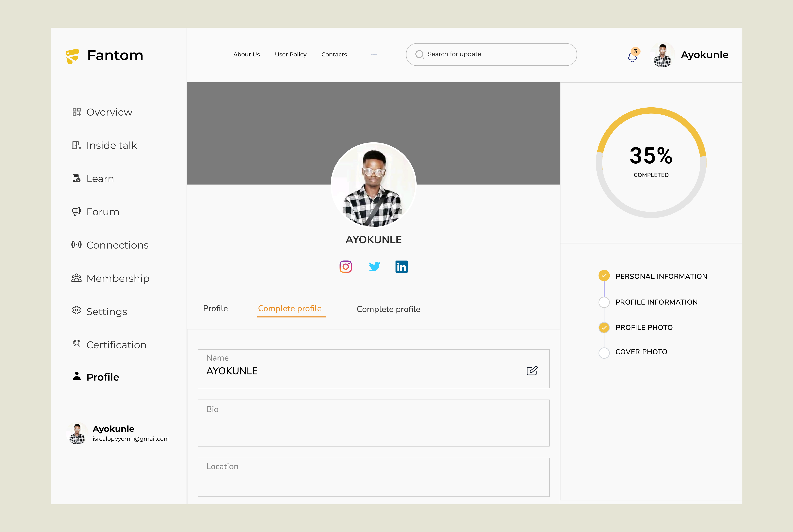Click into the Location field
The height and width of the screenshot is (532, 793).
pyautogui.click(x=373, y=477)
